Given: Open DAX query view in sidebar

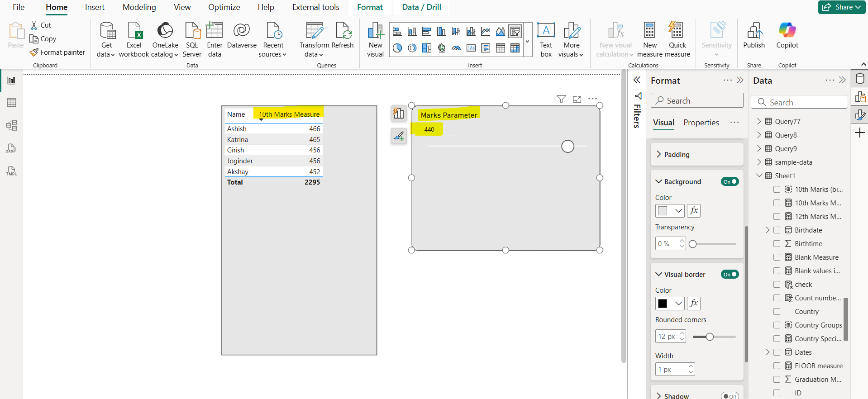Looking at the screenshot, I should click(11, 148).
